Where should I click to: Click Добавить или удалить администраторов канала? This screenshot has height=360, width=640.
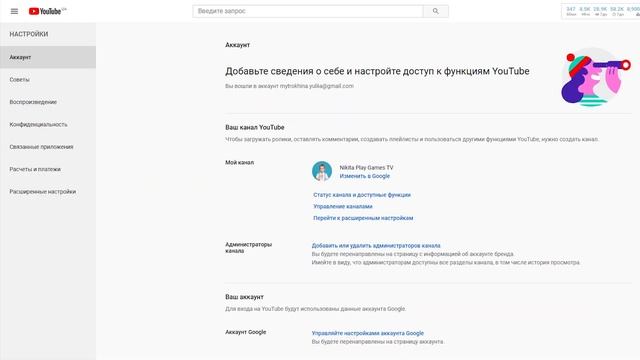376,245
